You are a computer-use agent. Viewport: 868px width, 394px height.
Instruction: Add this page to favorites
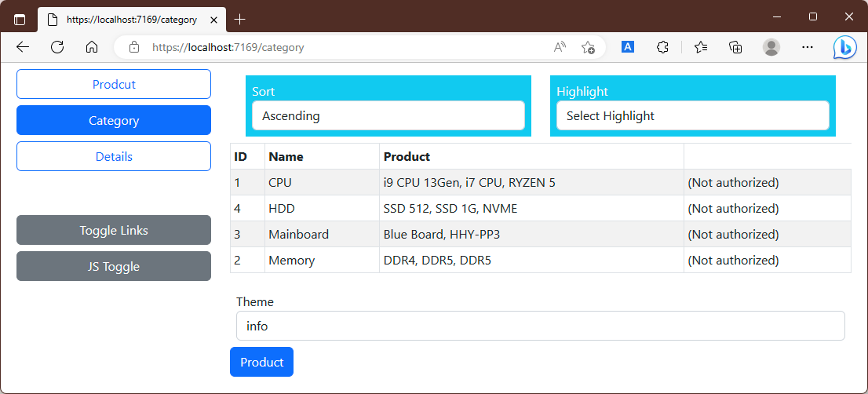[x=588, y=48]
